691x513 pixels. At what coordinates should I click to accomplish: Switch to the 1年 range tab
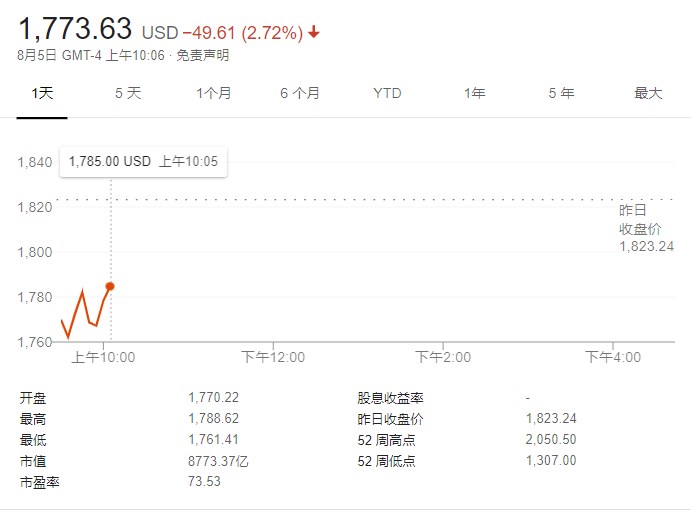(x=474, y=93)
